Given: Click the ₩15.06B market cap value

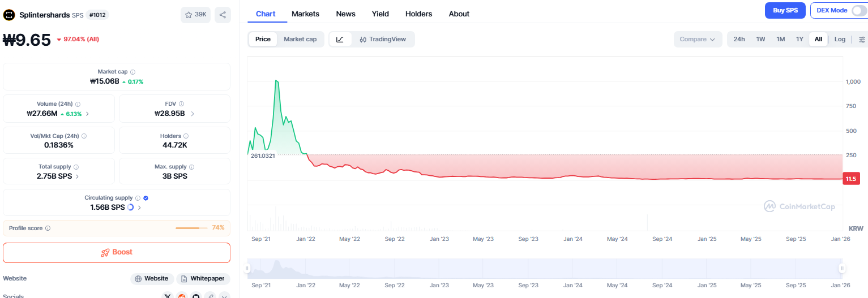Looking at the screenshot, I should click(x=105, y=81).
